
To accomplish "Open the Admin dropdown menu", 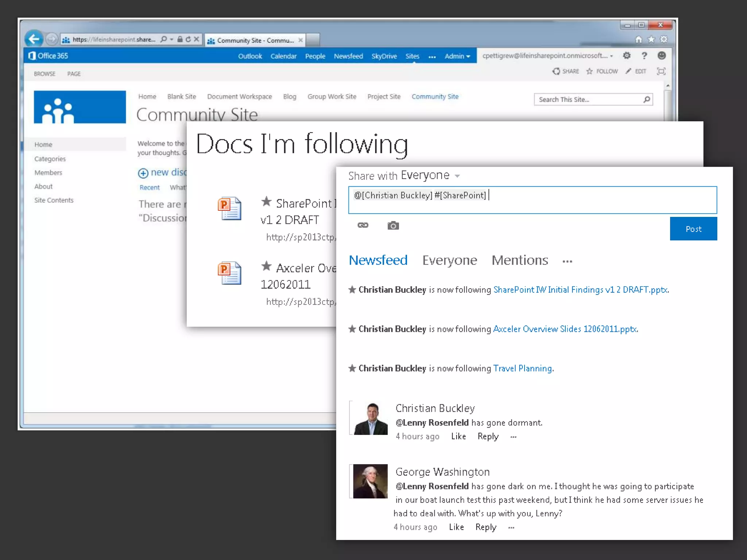I will point(457,56).
